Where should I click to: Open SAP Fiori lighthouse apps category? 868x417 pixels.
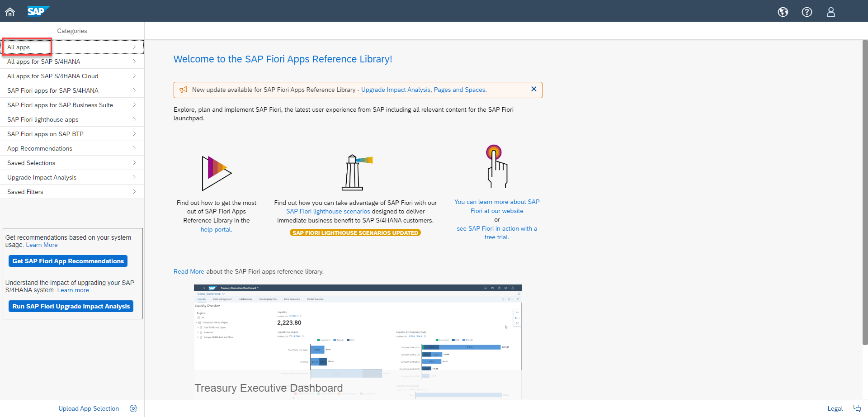click(72, 119)
